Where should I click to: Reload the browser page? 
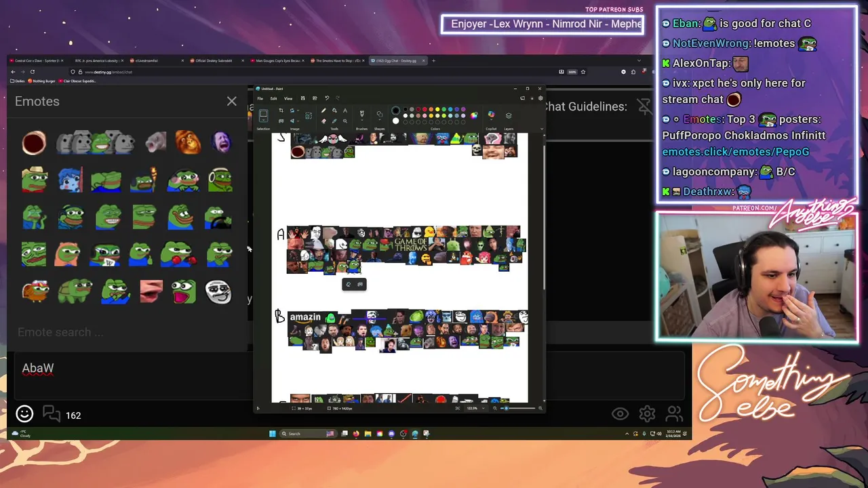(x=32, y=72)
